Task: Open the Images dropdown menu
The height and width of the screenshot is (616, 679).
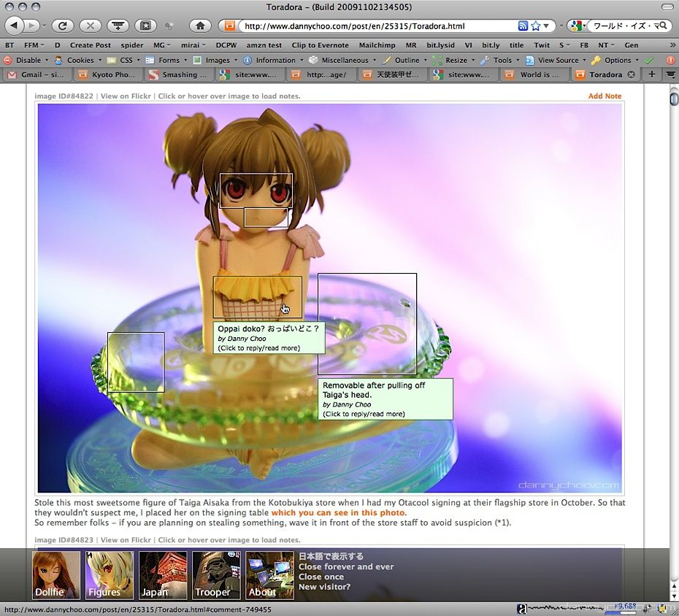Action: (x=215, y=60)
